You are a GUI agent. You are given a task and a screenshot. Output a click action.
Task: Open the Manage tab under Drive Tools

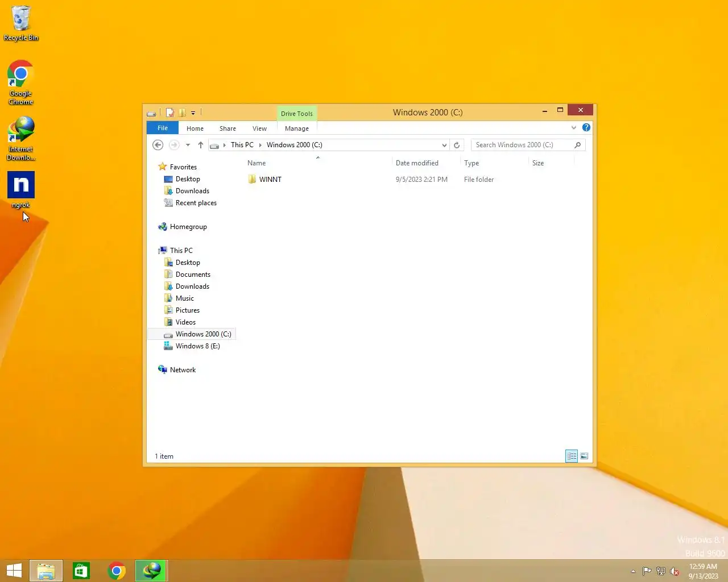coord(297,128)
